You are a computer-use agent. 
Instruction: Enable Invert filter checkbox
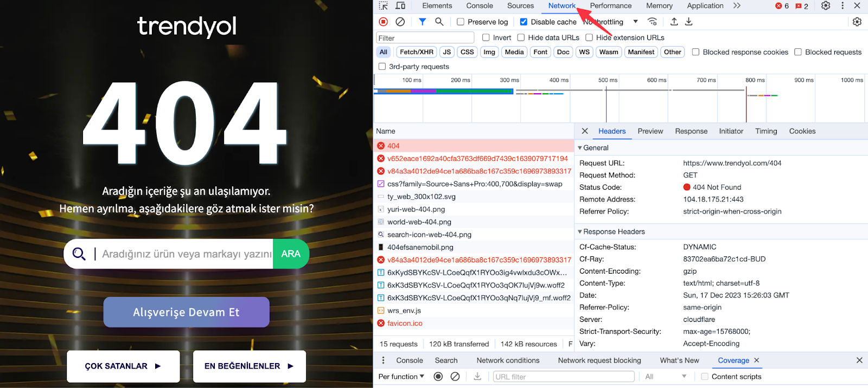pyautogui.click(x=486, y=37)
